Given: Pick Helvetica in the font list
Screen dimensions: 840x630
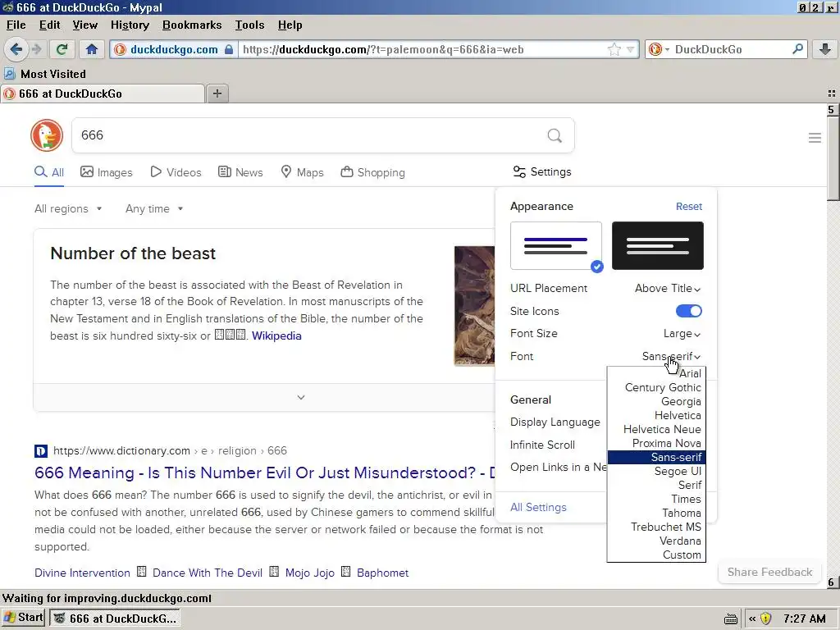Looking at the screenshot, I should click(656, 415).
